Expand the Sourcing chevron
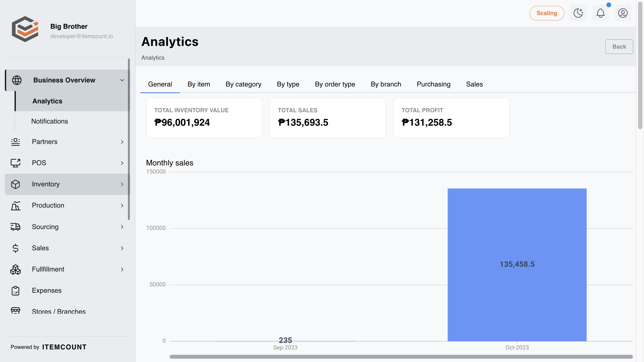Screen dimensions: 644x362 tap(122, 227)
